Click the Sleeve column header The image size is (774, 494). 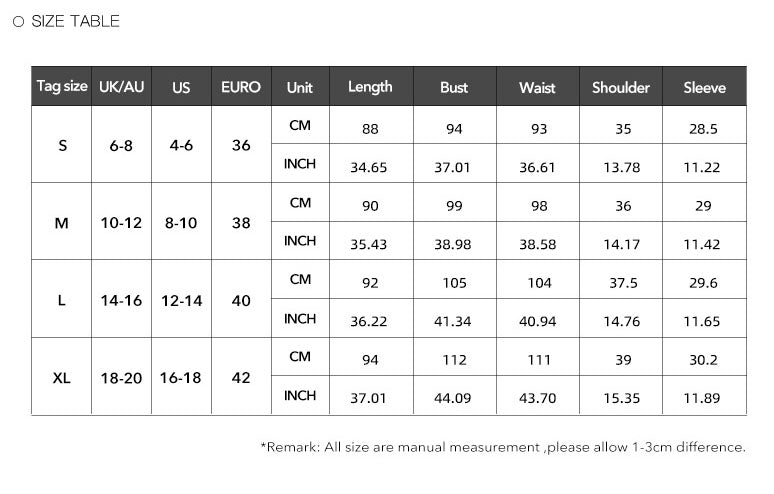coord(704,86)
